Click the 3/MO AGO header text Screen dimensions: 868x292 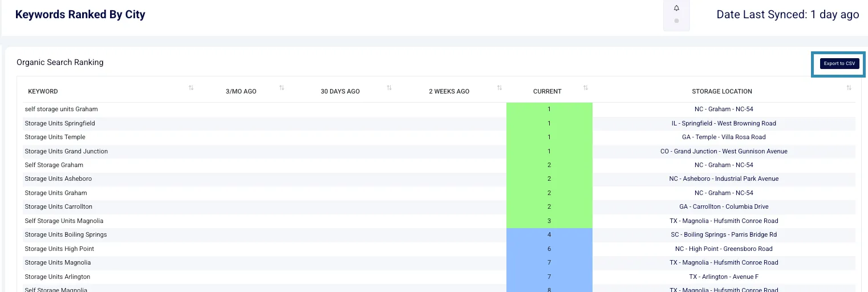point(241,91)
